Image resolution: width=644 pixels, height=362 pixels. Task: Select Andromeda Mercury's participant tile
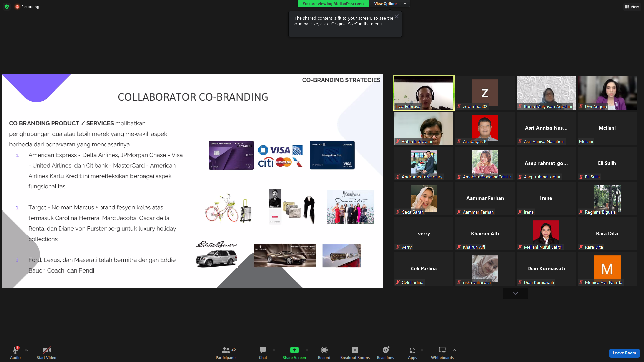[424, 163]
